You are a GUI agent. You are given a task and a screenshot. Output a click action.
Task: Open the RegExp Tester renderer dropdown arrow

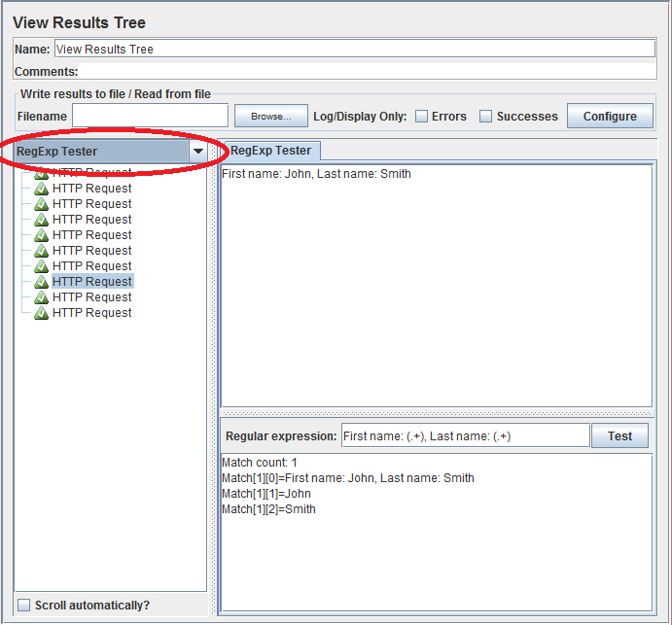(x=198, y=152)
